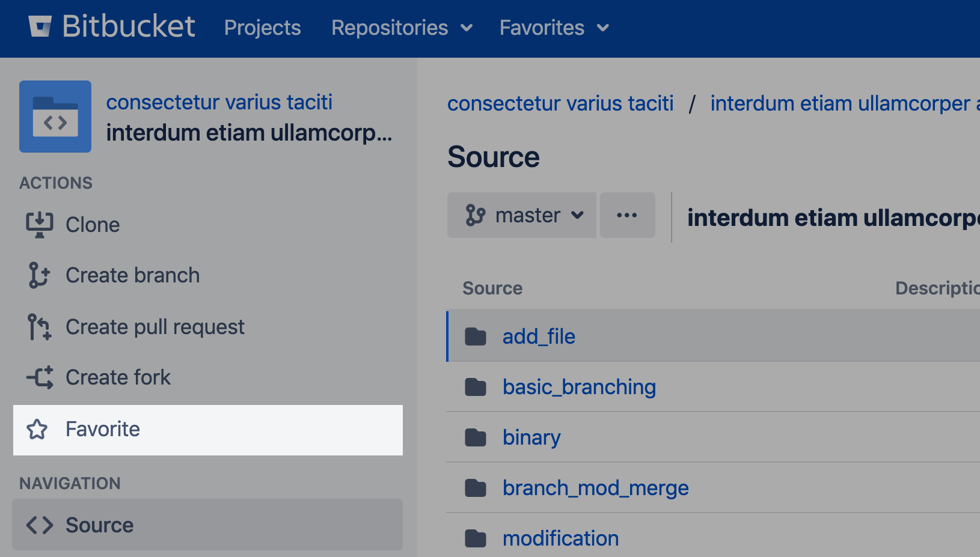
Task: Open the branch_mod_merge folder
Action: 595,488
